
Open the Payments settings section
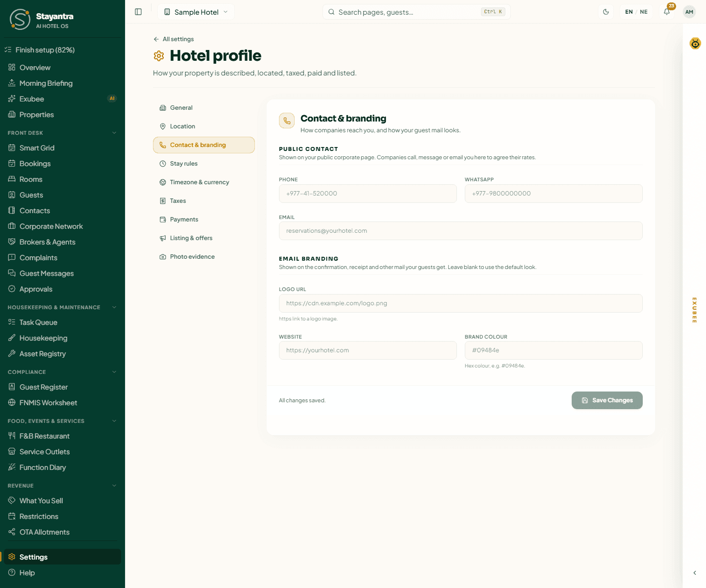click(x=204, y=220)
